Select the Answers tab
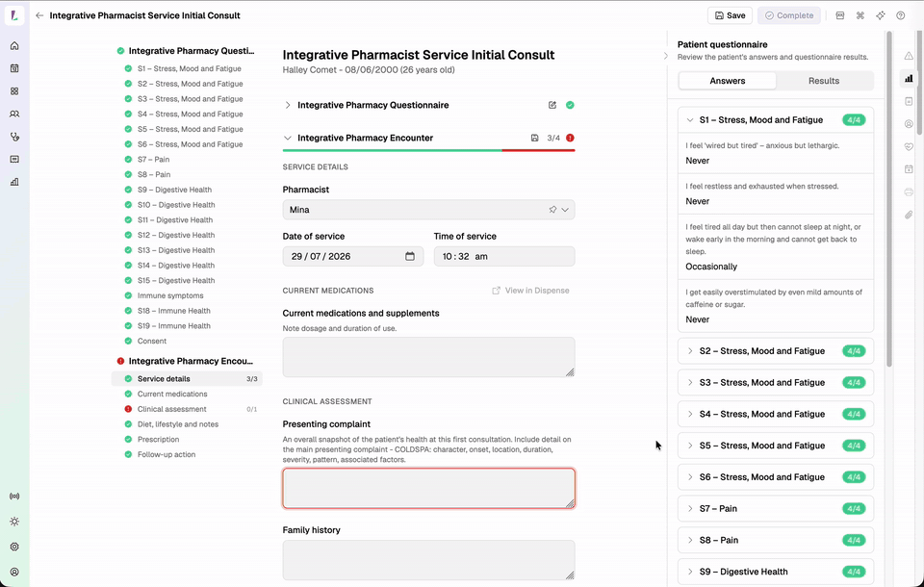Image resolution: width=924 pixels, height=587 pixels. click(x=728, y=81)
